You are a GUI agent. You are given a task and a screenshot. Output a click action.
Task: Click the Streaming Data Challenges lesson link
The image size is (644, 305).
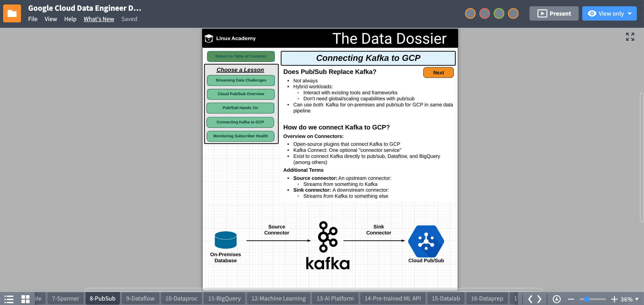[x=240, y=80]
